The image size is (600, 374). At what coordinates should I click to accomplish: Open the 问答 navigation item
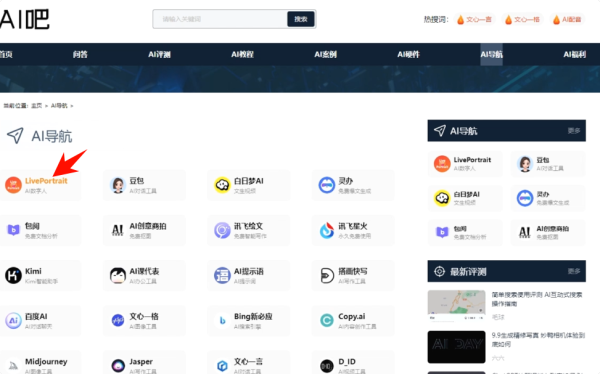tap(80, 54)
